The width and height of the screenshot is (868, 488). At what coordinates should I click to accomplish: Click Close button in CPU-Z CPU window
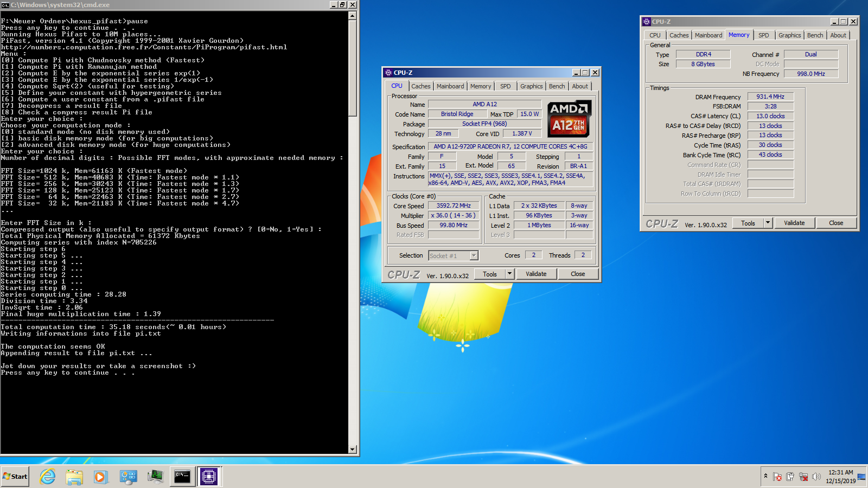[578, 274]
